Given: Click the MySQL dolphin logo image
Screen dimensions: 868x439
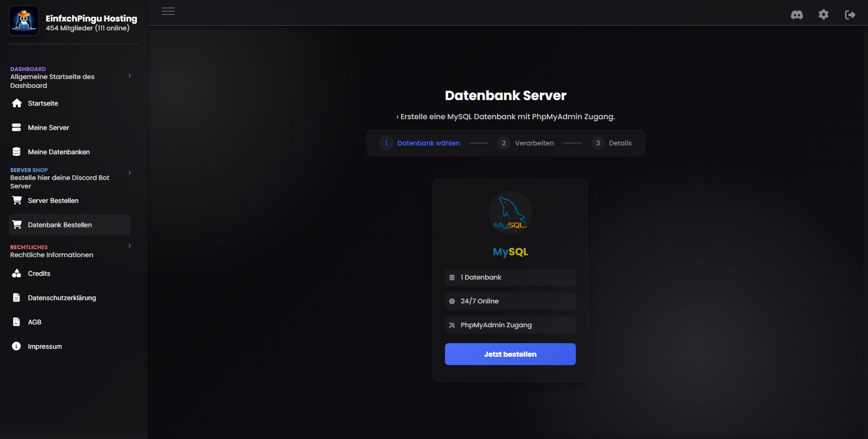Looking at the screenshot, I should click(510, 213).
